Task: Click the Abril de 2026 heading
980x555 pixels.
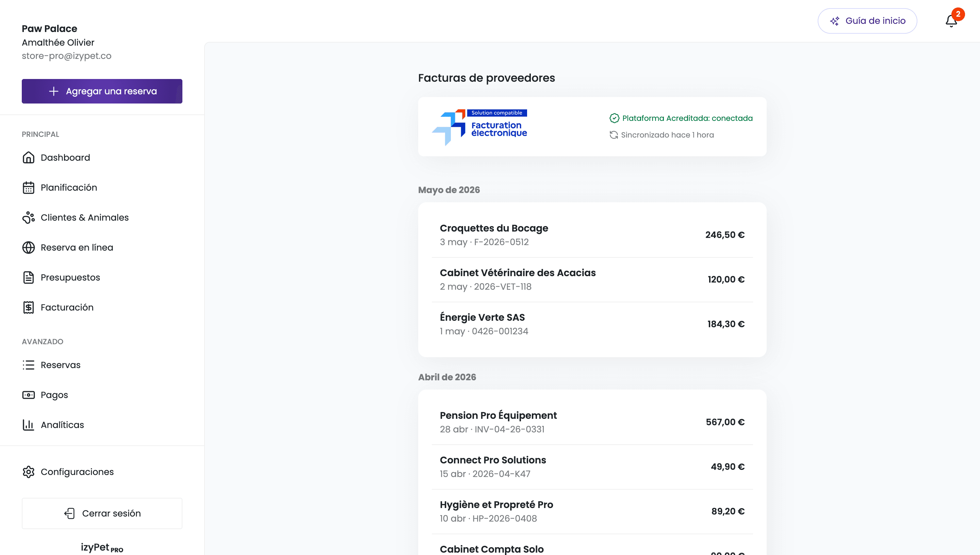Action: 447,377
